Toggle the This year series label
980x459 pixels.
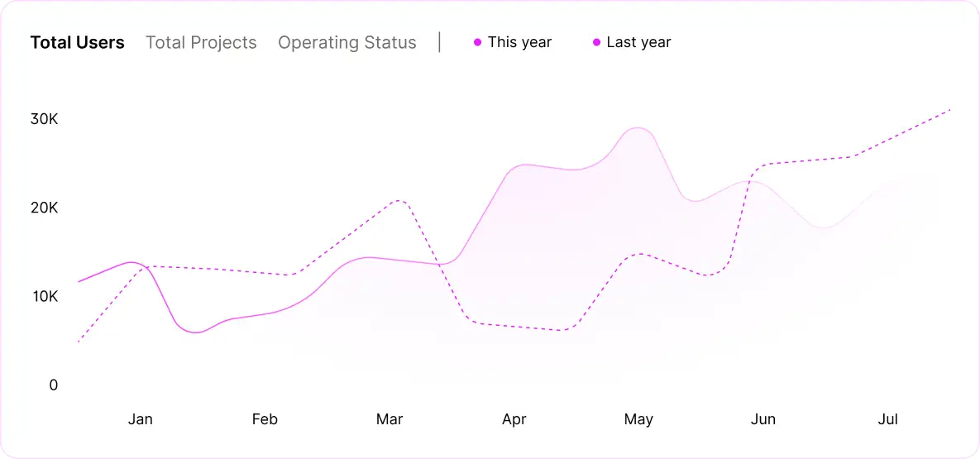(x=519, y=42)
